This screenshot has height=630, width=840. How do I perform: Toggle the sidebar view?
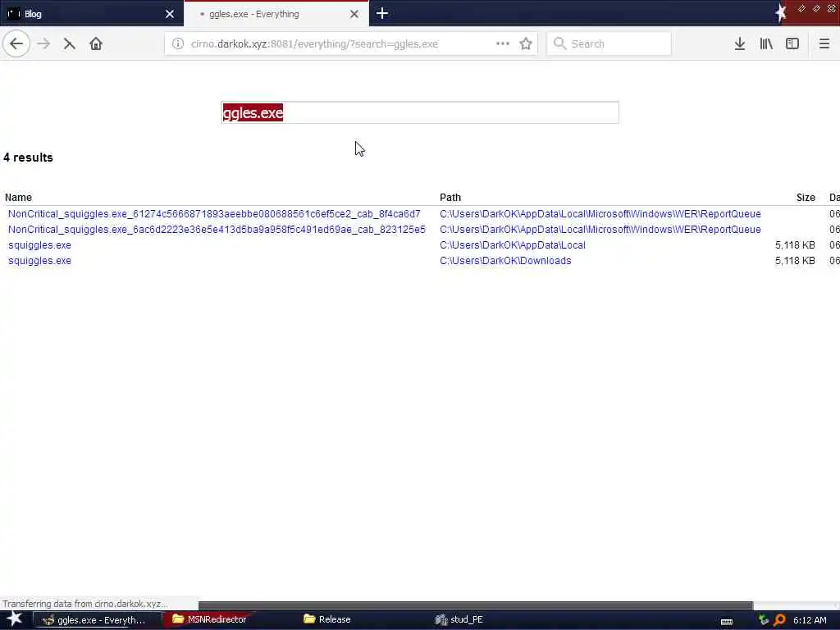point(792,44)
